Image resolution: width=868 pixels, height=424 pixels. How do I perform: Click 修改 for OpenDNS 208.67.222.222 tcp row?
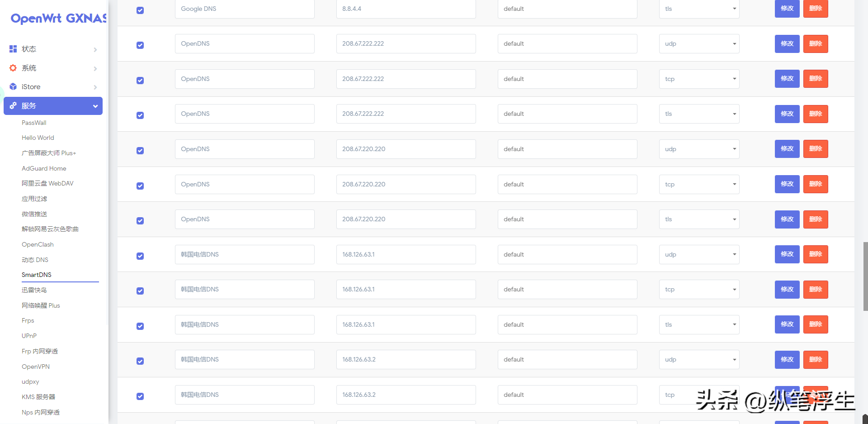click(787, 79)
